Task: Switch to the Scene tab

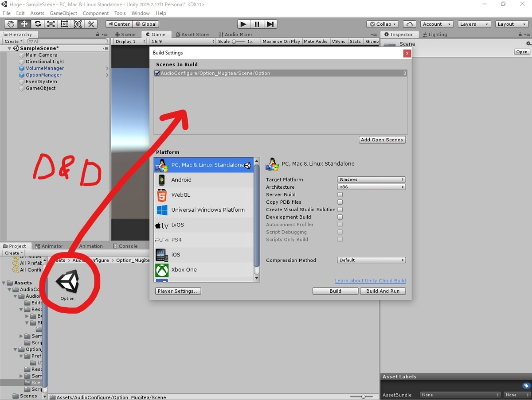Action: click(x=125, y=34)
